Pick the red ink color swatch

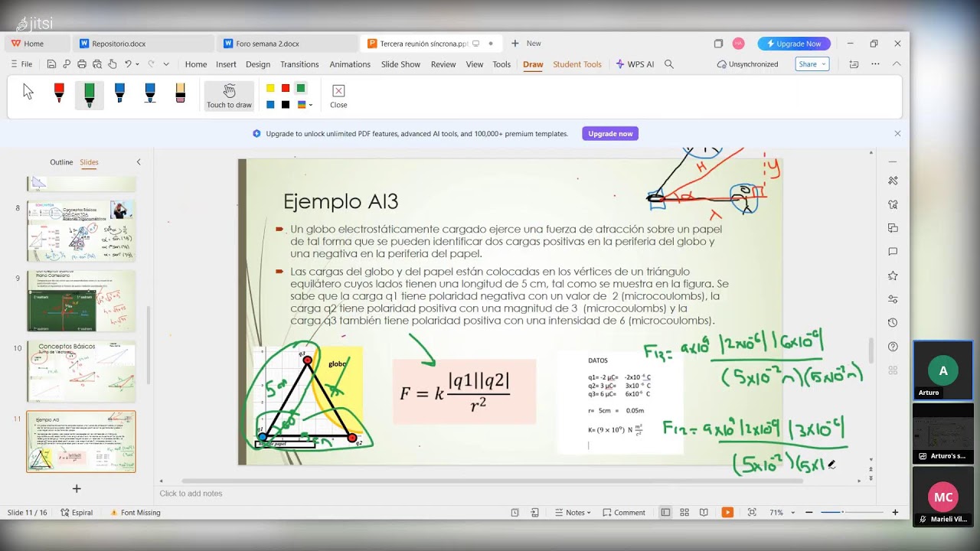[286, 89]
